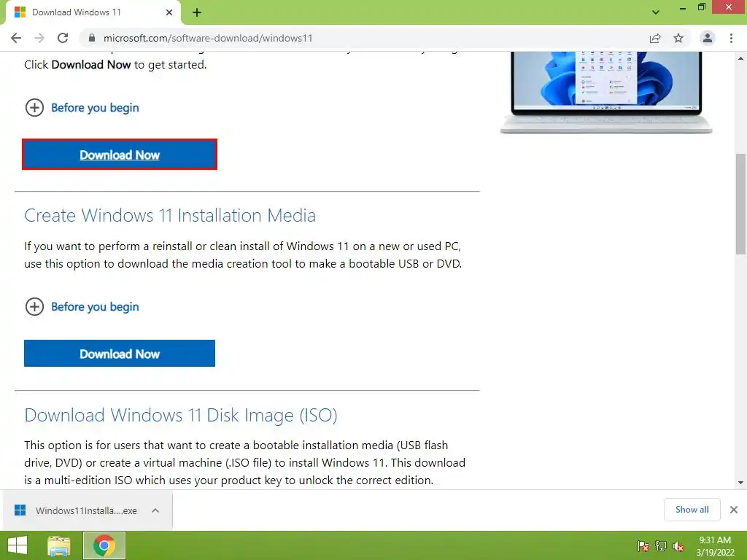Click Chrome icon in taskbar
This screenshot has height=560, width=747.
(x=104, y=545)
